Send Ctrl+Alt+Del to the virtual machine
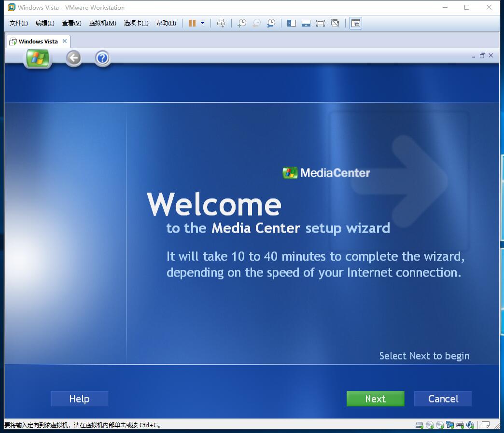Image resolution: width=504 pixels, height=433 pixels. (x=221, y=23)
